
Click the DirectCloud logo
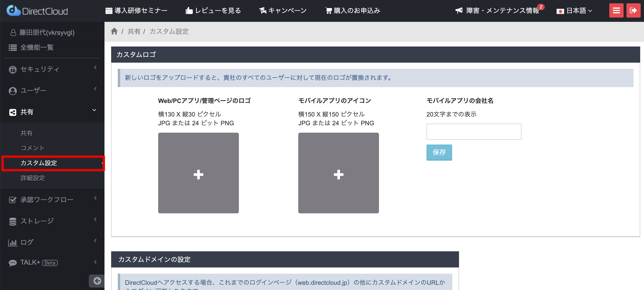coord(37,11)
